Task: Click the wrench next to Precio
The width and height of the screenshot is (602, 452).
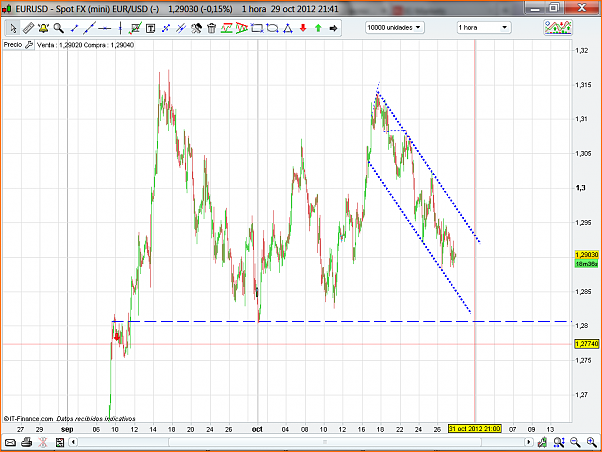Action: 29,45
